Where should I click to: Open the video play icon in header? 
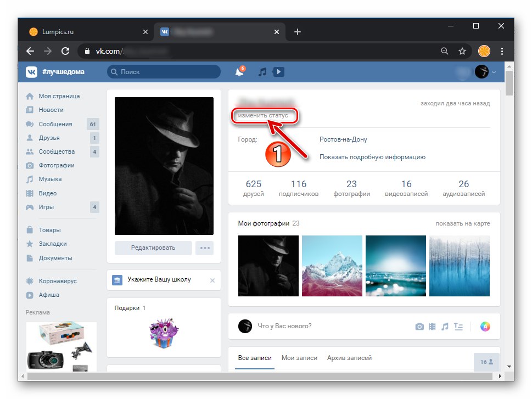click(x=278, y=72)
